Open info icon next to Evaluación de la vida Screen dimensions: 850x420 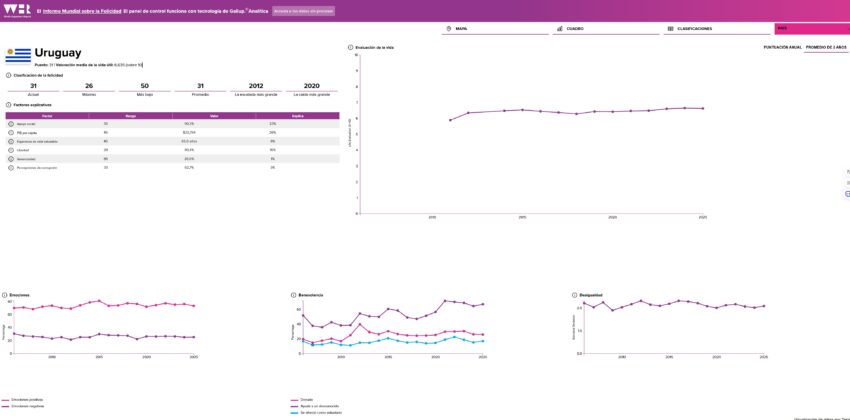[x=350, y=47]
